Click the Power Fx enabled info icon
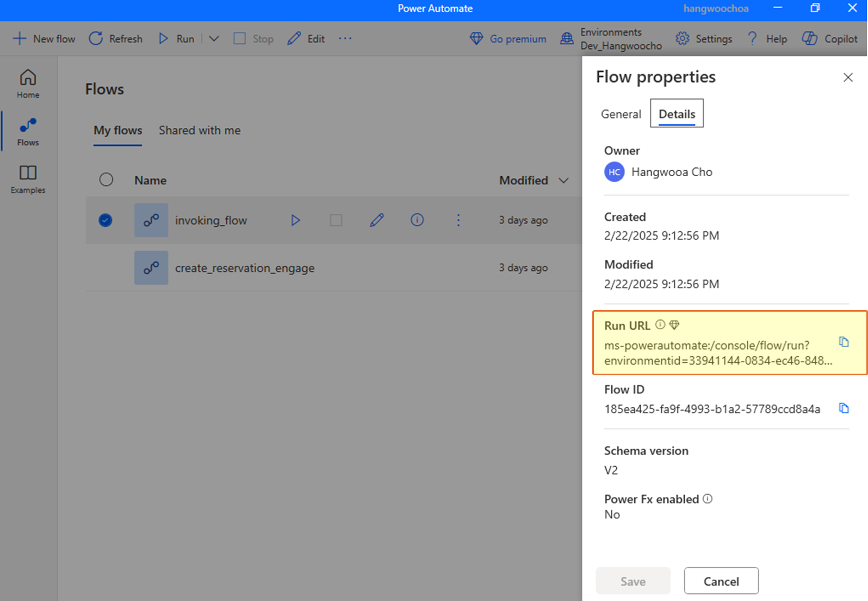 point(708,499)
